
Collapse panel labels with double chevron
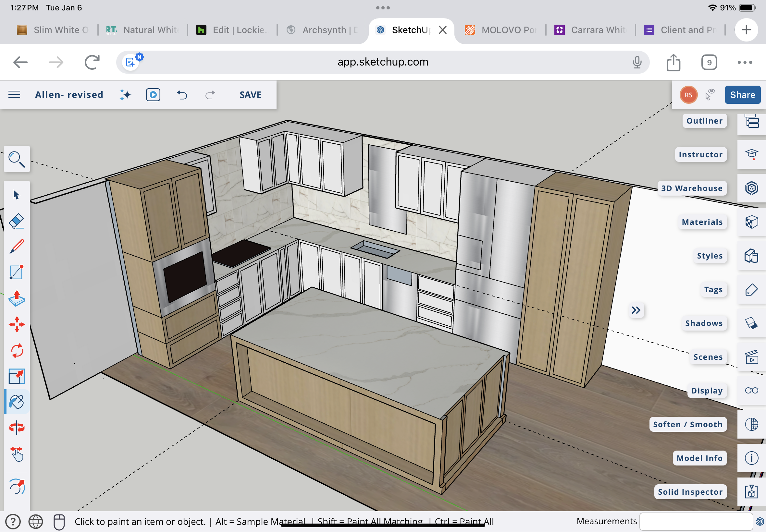636,310
